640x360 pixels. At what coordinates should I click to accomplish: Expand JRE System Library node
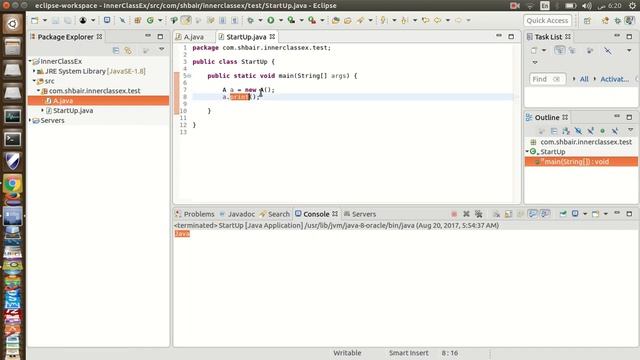pos(34,71)
